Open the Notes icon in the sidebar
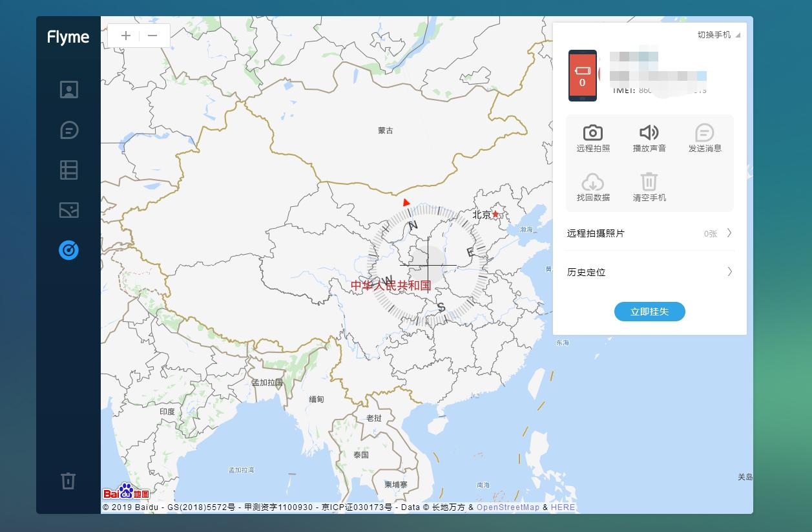The image size is (812, 532). [68, 170]
